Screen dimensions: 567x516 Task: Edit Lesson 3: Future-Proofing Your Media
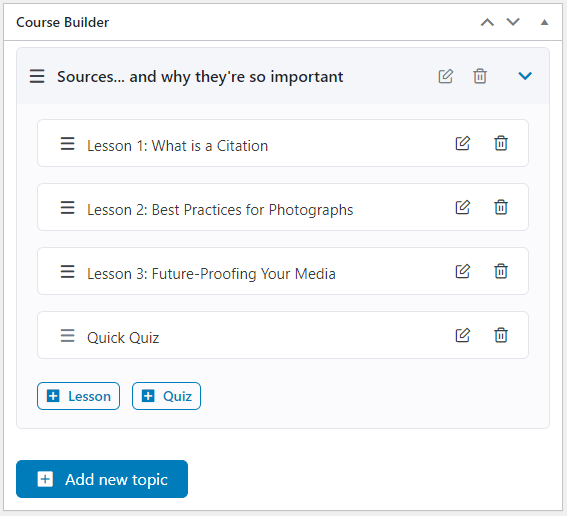[462, 271]
